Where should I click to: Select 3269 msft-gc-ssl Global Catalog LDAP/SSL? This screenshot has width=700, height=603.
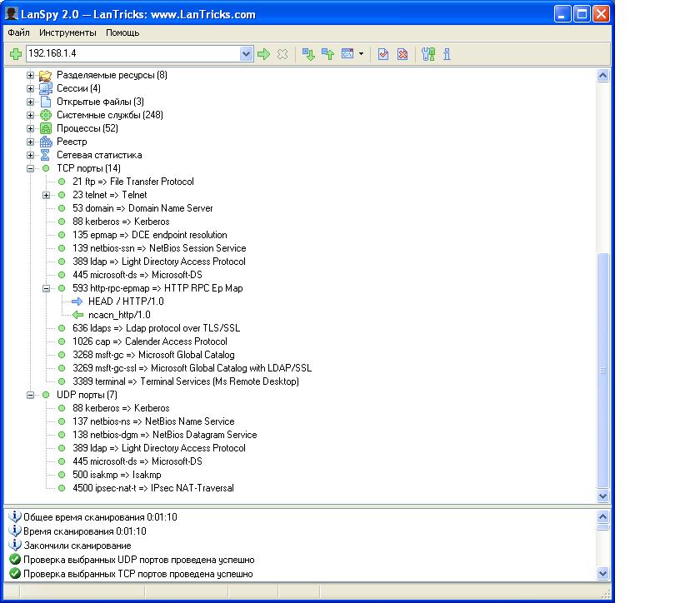click(192, 368)
